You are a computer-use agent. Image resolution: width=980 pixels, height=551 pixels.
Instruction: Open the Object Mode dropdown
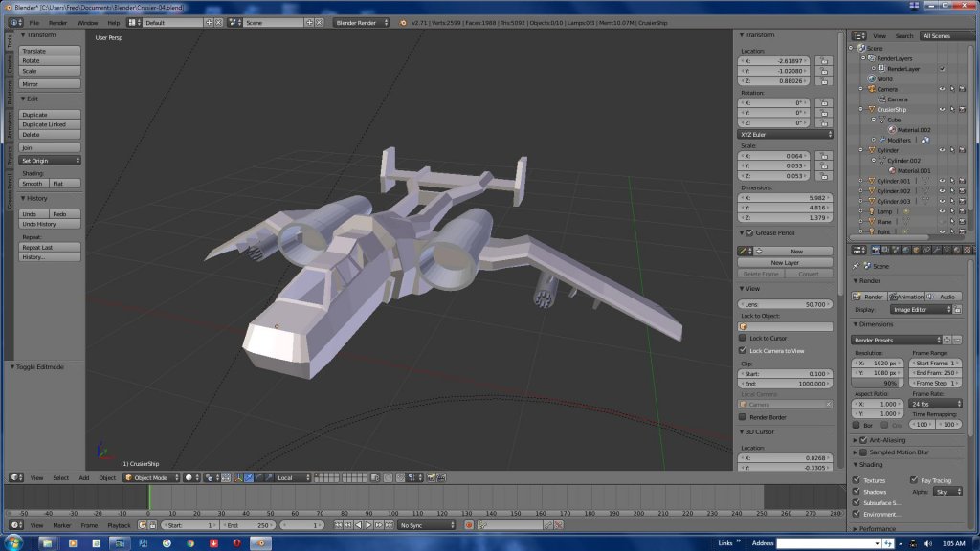151,478
